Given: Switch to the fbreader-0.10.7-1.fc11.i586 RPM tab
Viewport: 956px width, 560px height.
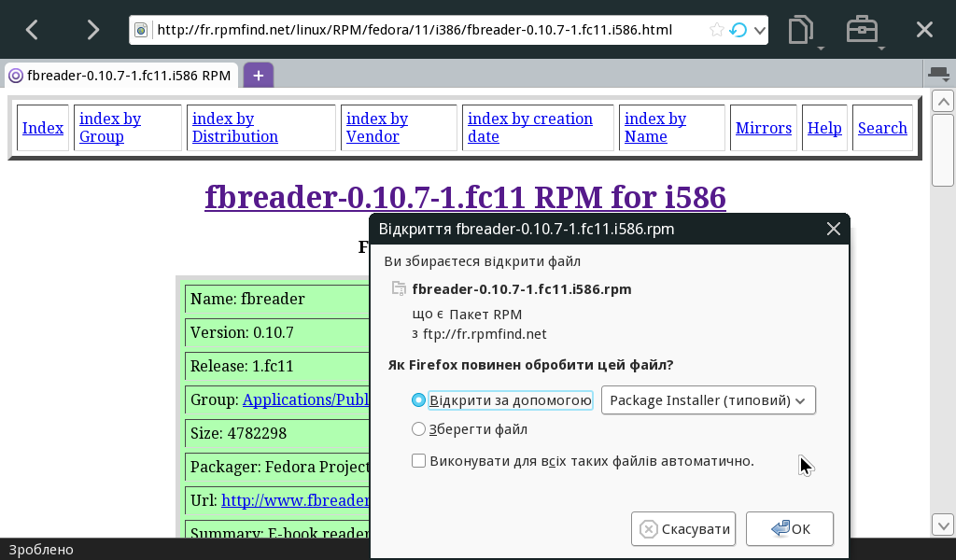Looking at the screenshot, I should [119, 75].
